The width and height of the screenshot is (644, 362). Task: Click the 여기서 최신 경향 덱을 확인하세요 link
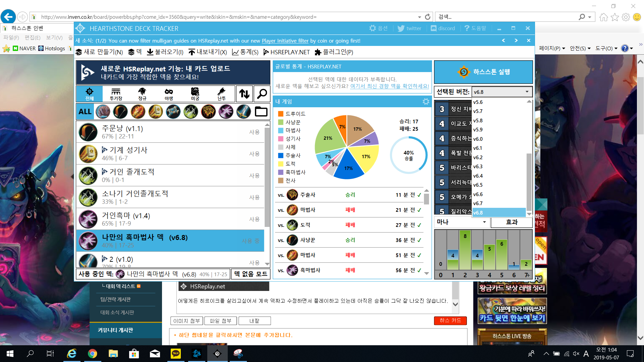(x=389, y=86)
